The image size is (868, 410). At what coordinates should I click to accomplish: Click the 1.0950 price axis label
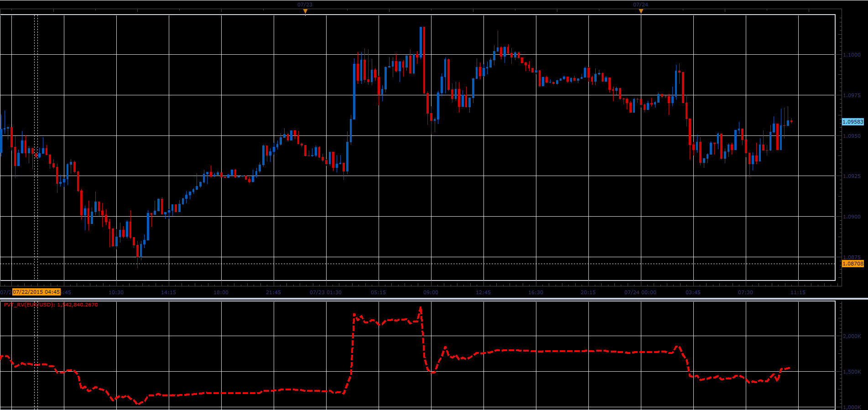click(852, 136)
